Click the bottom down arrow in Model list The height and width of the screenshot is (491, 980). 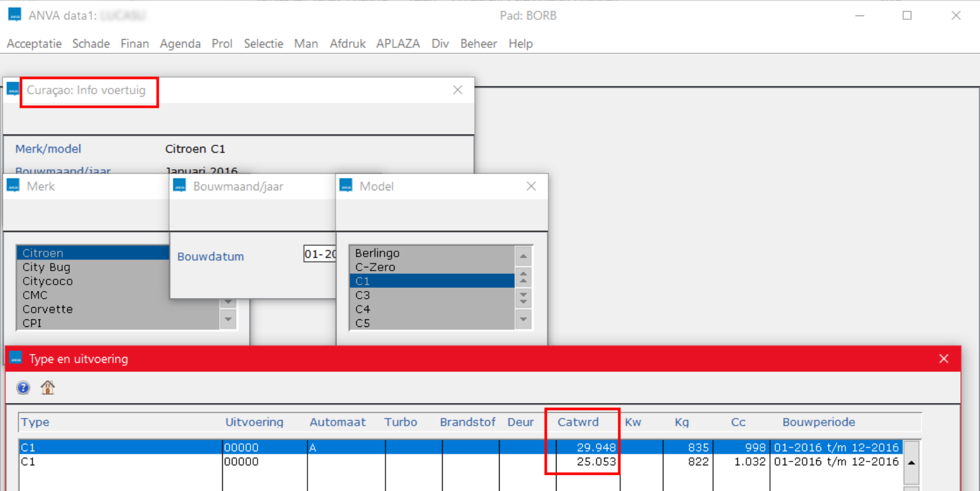(523, 319)
